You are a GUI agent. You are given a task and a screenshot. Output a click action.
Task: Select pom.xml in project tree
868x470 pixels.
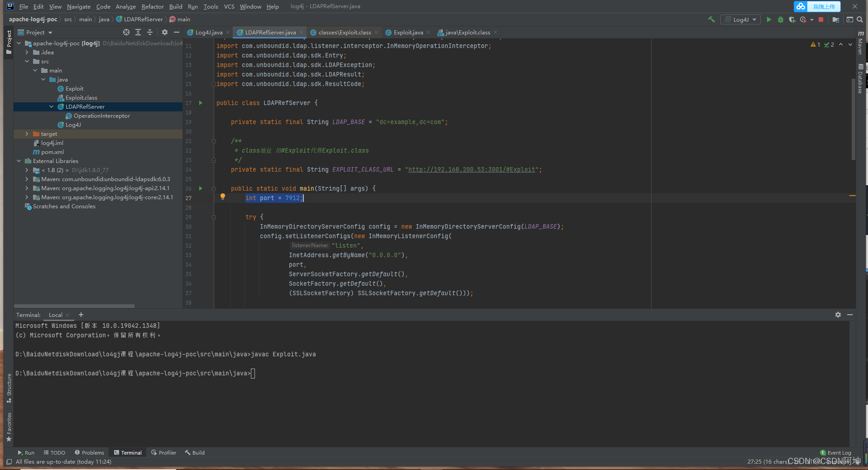48,152
